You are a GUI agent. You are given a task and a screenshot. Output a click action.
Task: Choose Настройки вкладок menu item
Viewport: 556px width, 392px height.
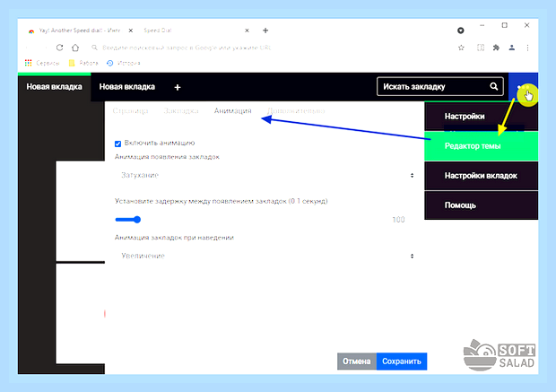coord(482,176)
